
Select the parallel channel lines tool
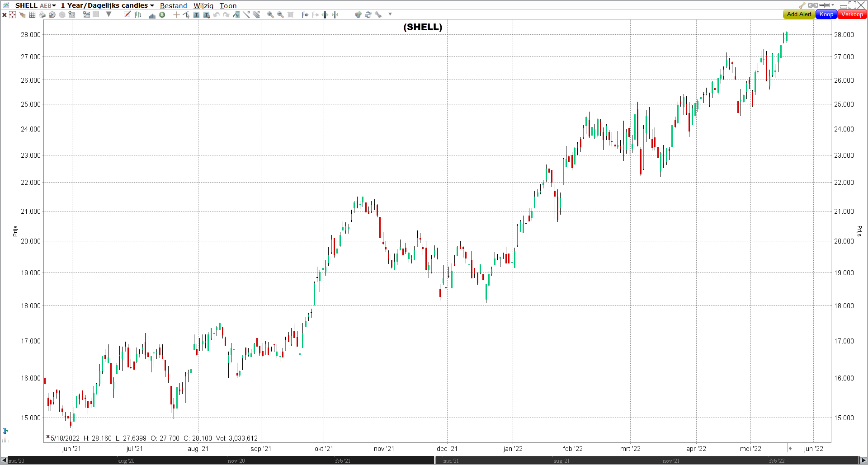[256, 14]
